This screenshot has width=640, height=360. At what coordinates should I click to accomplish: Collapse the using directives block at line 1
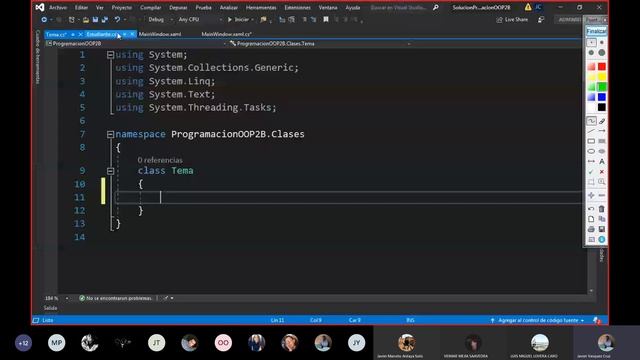point(110,54)
